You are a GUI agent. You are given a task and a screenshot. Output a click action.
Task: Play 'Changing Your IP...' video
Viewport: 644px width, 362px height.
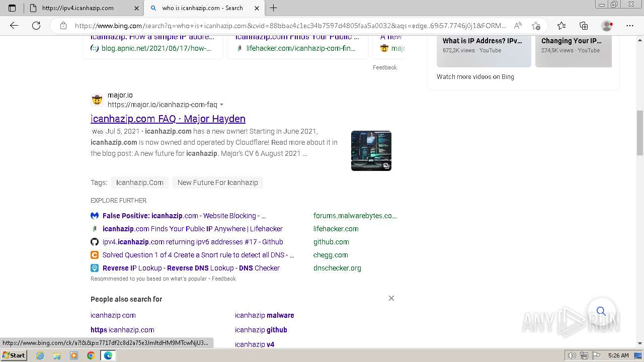574,51
